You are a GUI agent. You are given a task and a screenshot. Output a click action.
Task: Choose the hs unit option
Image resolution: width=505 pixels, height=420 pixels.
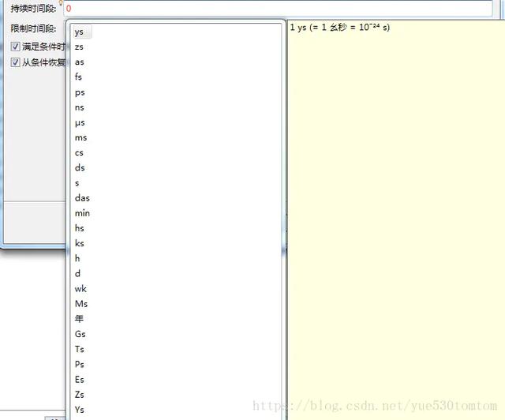pos(79,228)
